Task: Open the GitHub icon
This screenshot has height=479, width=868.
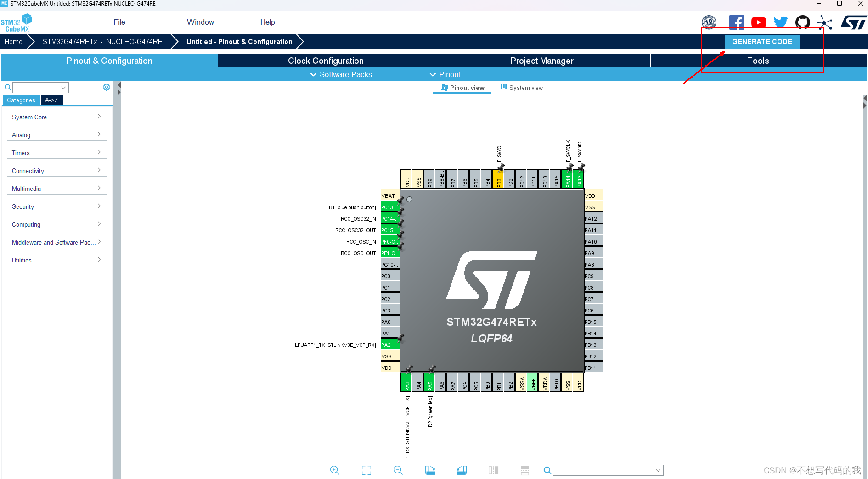Action: coord(803,22)
